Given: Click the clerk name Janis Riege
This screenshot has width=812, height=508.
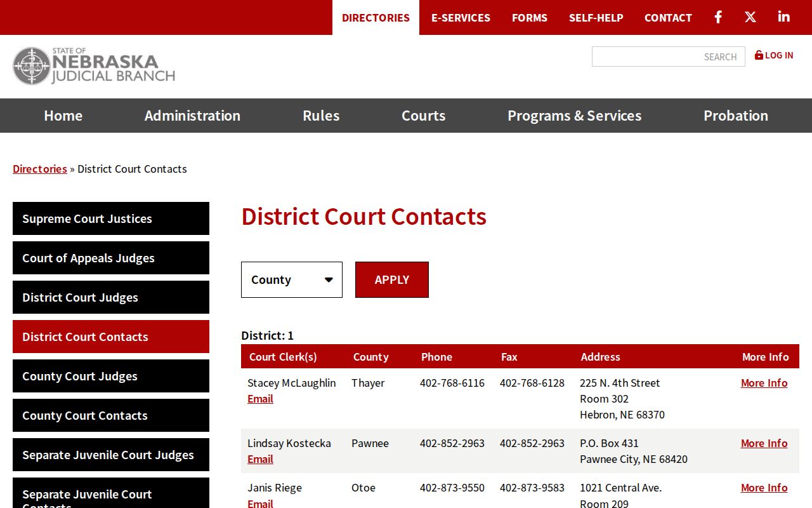Looking at the screenshot, I should (275, 488).
